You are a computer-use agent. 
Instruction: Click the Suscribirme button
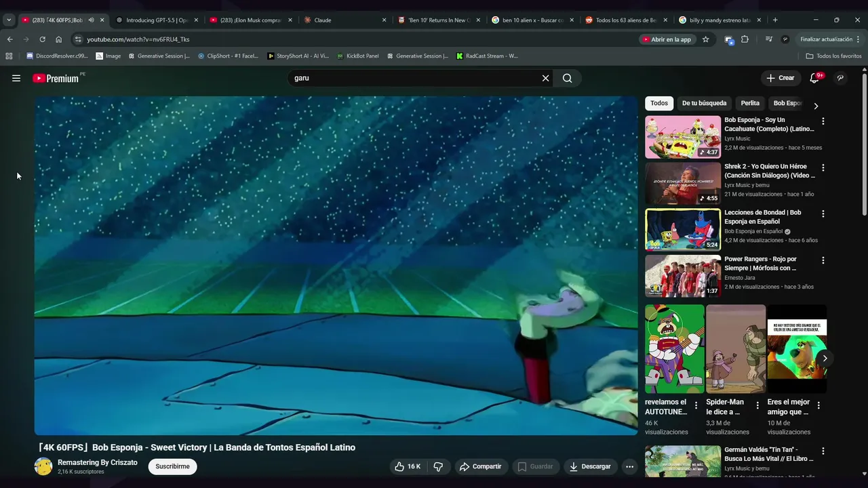[172, 466]
